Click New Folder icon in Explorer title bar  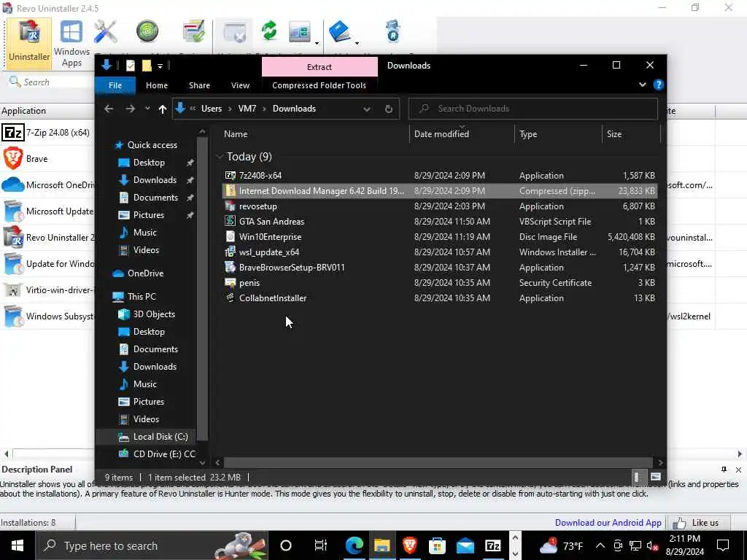point(146,66)
